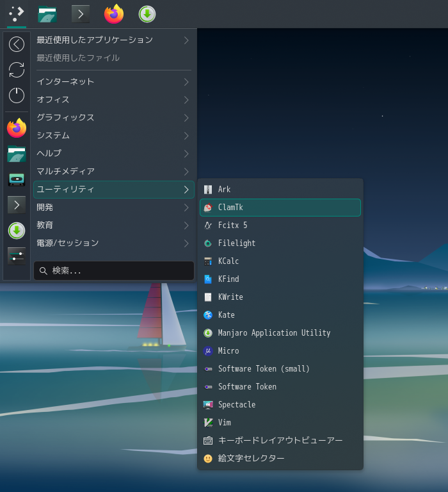448x492 pixels.
Task: Launch ClamTk from the utilities list
Action: coord(230,208)
